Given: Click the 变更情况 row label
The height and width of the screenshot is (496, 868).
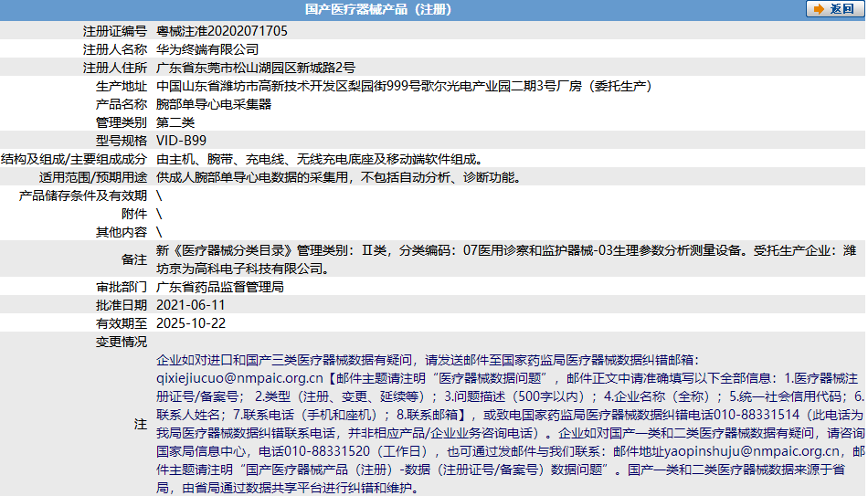Looking at the screenshot, I should 122,341.
